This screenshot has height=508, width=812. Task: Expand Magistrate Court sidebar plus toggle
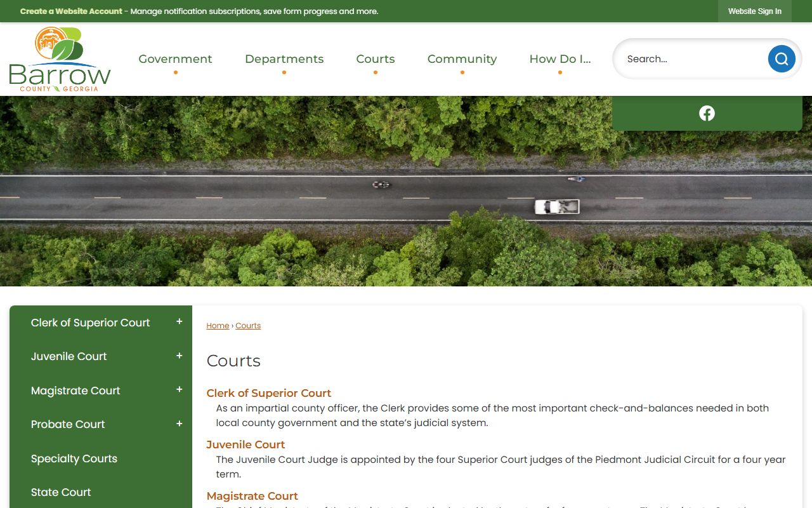pyautogui.click(x=180, y=390)
